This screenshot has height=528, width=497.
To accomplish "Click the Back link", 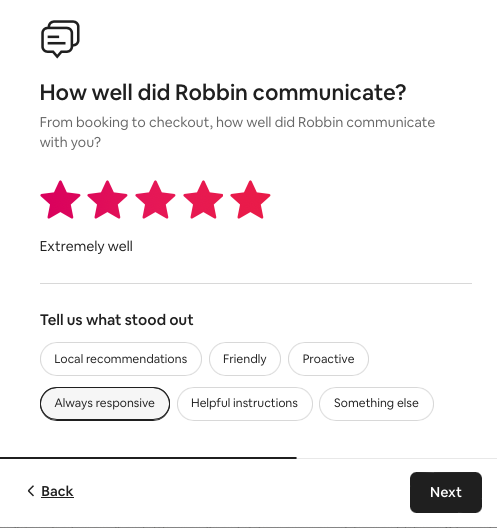I will pyautogui.click(x=57, y=491).
